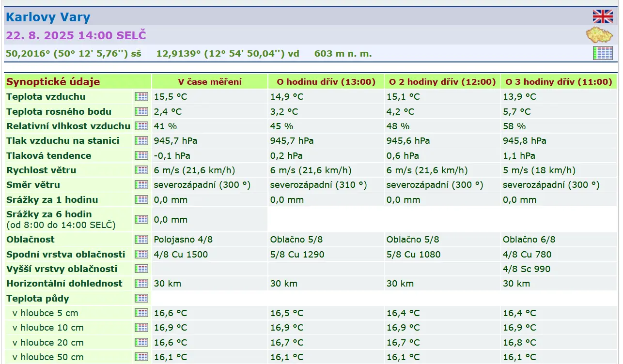Click table icon for v hloubce 5 cm
Screen dimensions: 623x364
click(141, 313)
